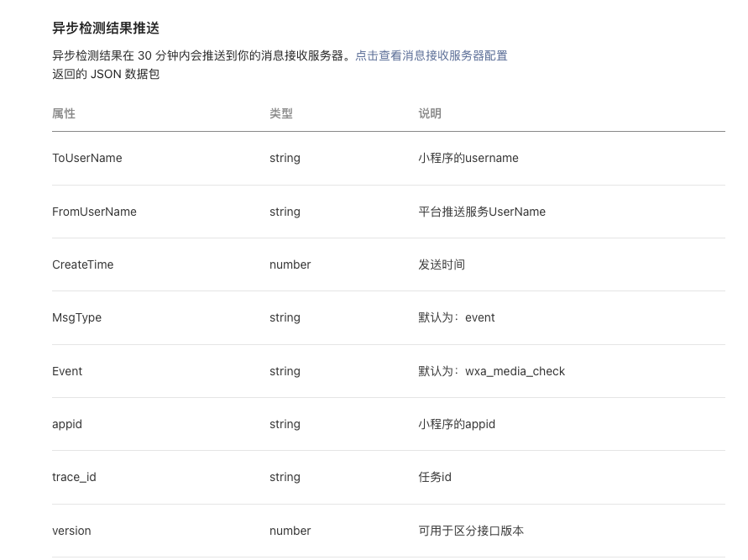Select the FromUserName attribute cell
Viewport: 748px width, 560px height.
94,212
